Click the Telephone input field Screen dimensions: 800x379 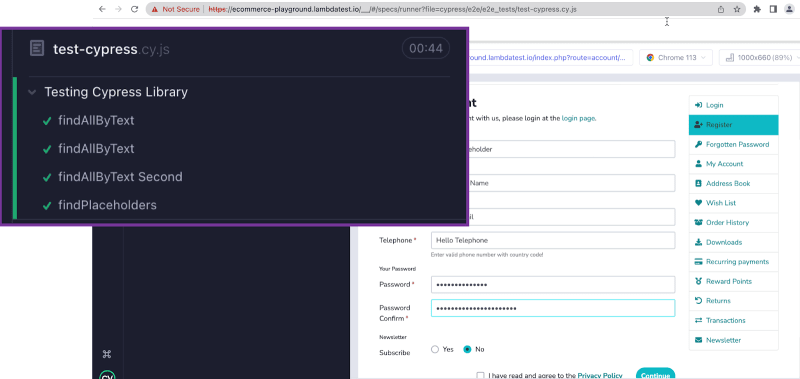point(553,240)
